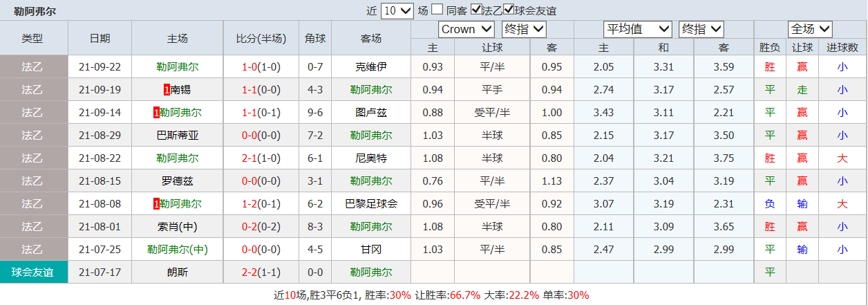Select the corner count cell 8-3
Image resolution: width=868 pixels, height=305 pixels.
pos(315,226)
